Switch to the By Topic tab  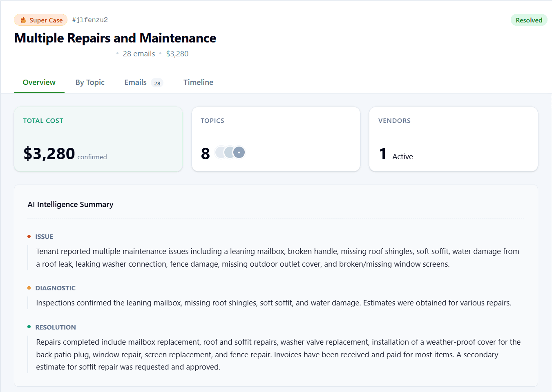(90, 82)
